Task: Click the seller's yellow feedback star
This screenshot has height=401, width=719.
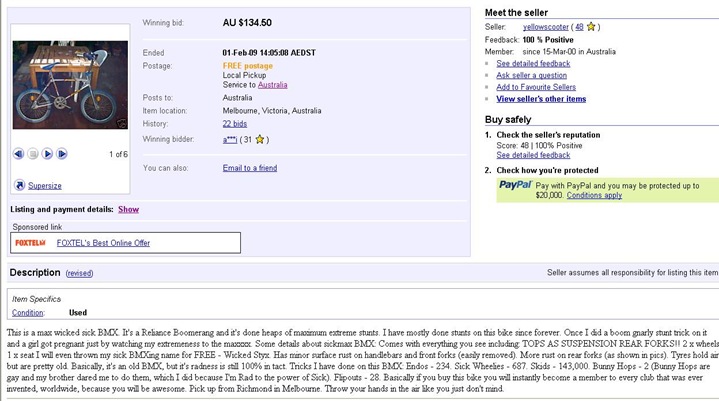Action: click(x=591, y=27)
